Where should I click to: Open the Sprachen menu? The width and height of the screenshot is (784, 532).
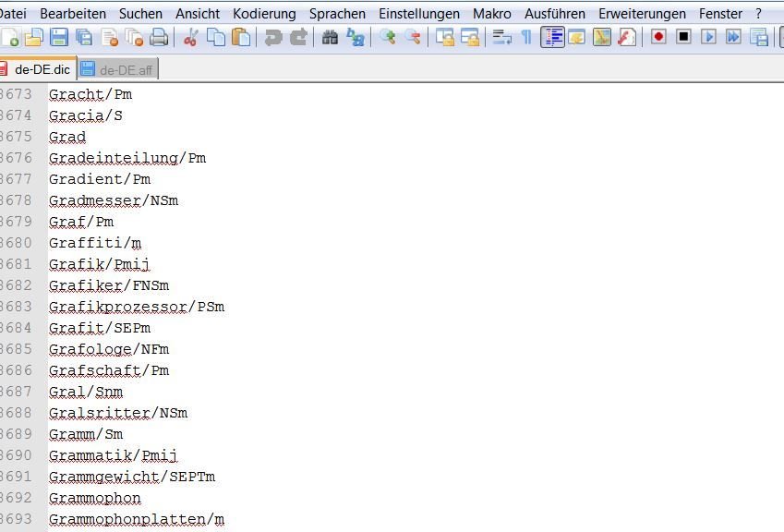coord(337,14)
